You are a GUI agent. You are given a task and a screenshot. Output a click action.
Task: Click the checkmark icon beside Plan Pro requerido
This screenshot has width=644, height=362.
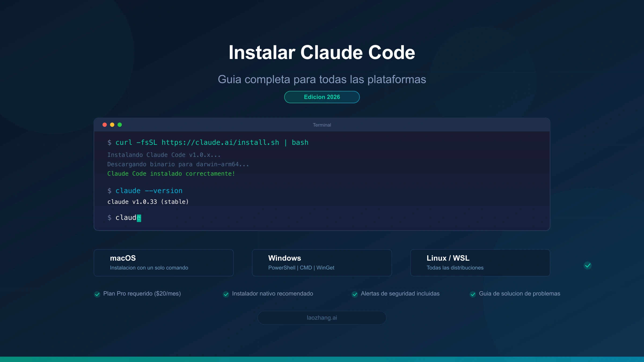click(x=97, y=294)
